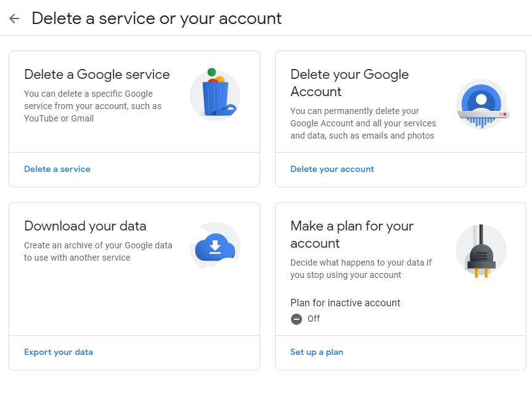The width and height of the screenshot is (532, 403).
Task: Click Make a plan for your account heading
Action: click(x=352, y=234)
